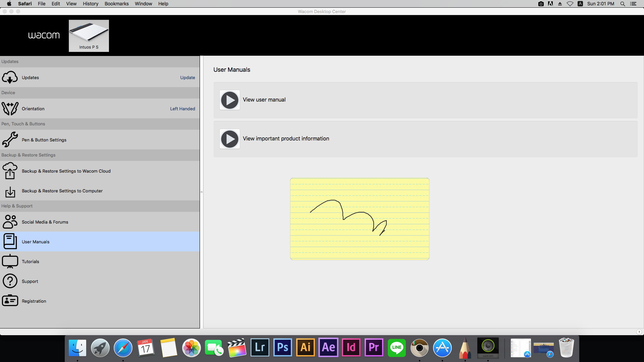The image size is (644, 362).
Task: Open the View menu
Action: [71, 4]
